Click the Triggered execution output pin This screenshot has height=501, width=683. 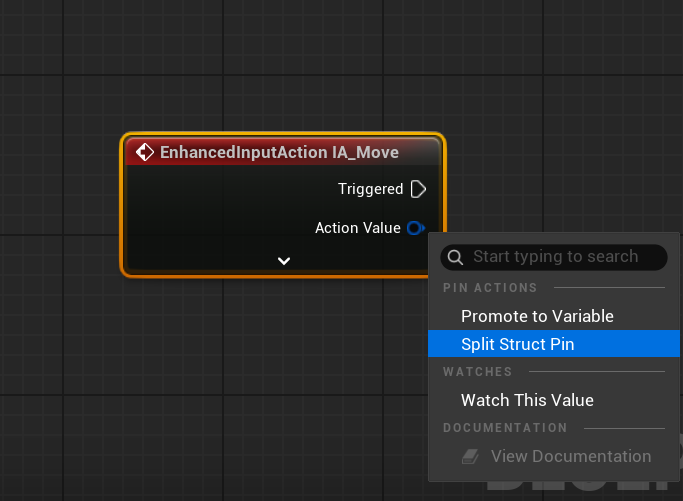(x=418, y=189)
